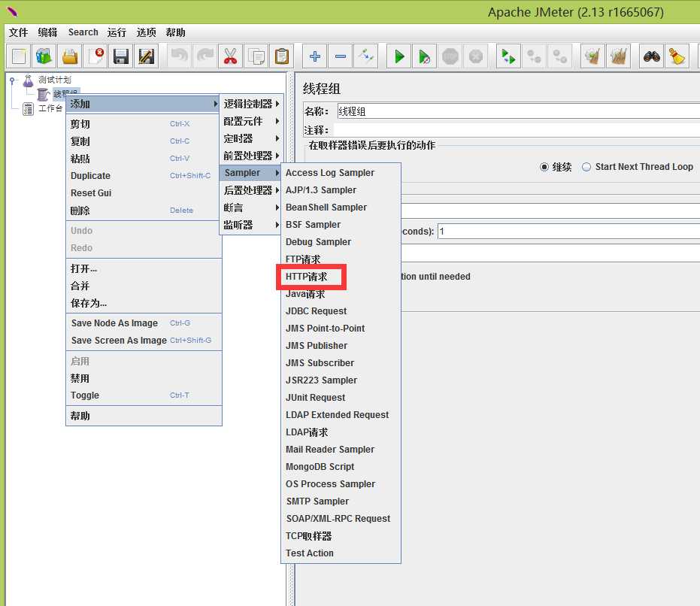Choose HTTP请求 from Sampler list
Viewport: 700px width, 606px height.
point(306,277)
